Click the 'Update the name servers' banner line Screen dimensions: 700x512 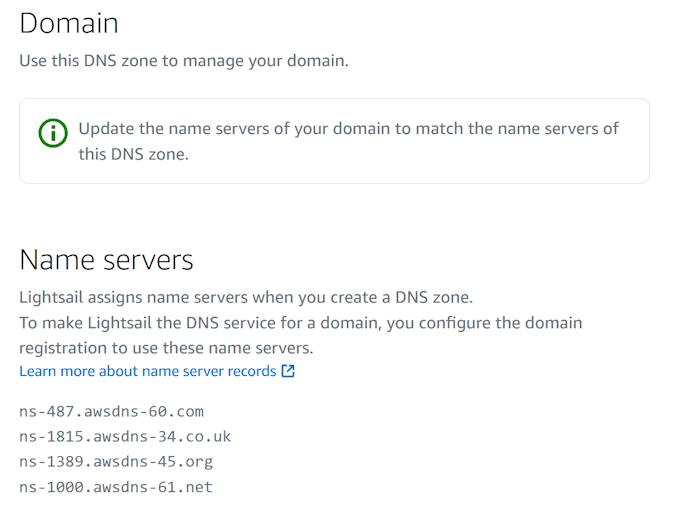tap(348, 129)
